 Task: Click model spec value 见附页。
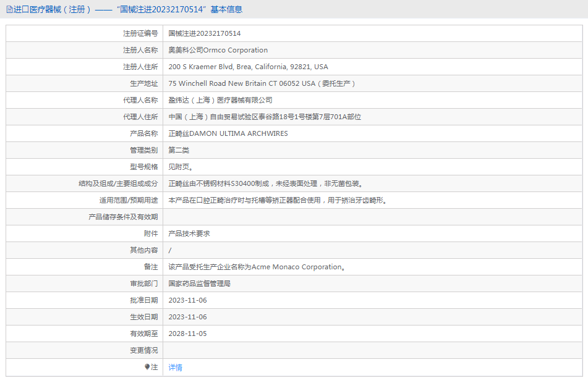tap(181, 167)
